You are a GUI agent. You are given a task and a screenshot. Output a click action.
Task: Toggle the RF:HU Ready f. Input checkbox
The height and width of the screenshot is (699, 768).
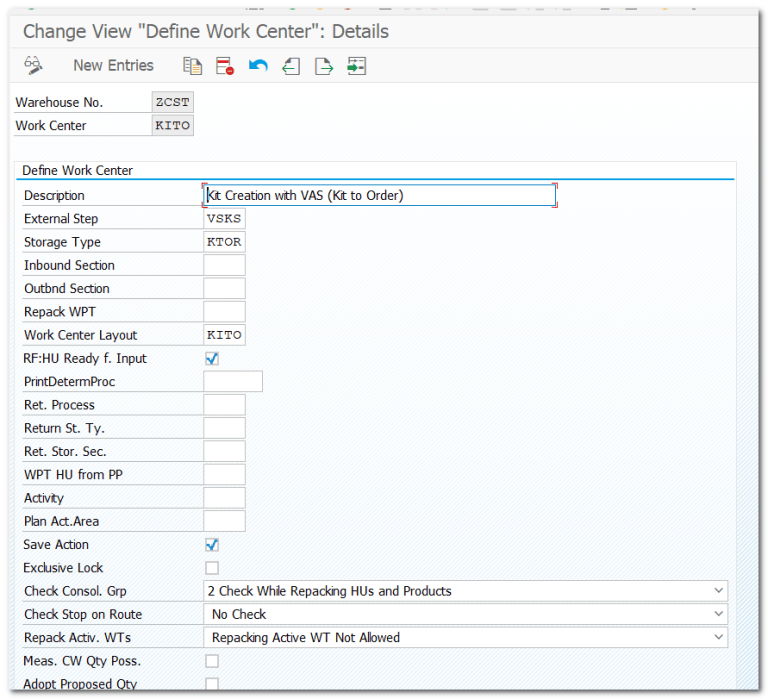pos(212,359)
